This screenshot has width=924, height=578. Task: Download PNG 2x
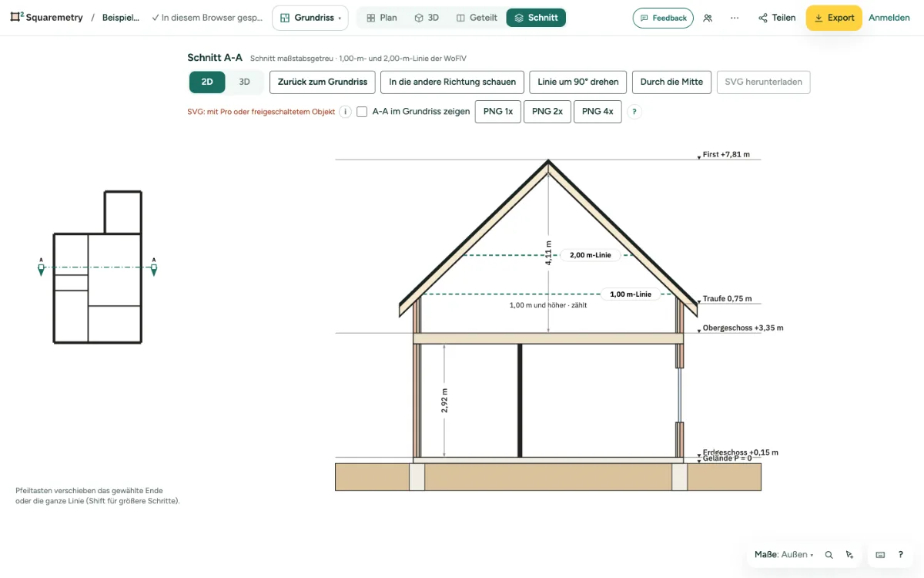tap(547, 112)
